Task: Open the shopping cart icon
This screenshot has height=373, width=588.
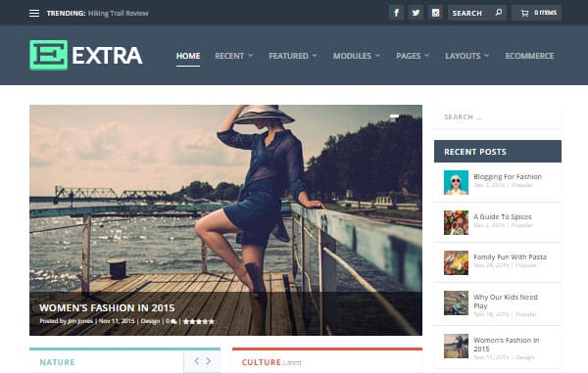Action: click(524, 13)
